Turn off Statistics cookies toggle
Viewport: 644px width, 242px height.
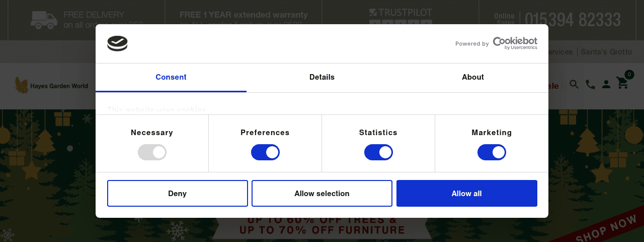378,152
